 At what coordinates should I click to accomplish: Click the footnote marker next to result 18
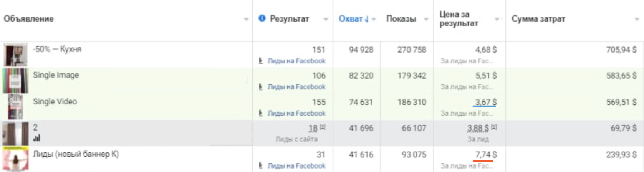(x=323, y=127)
